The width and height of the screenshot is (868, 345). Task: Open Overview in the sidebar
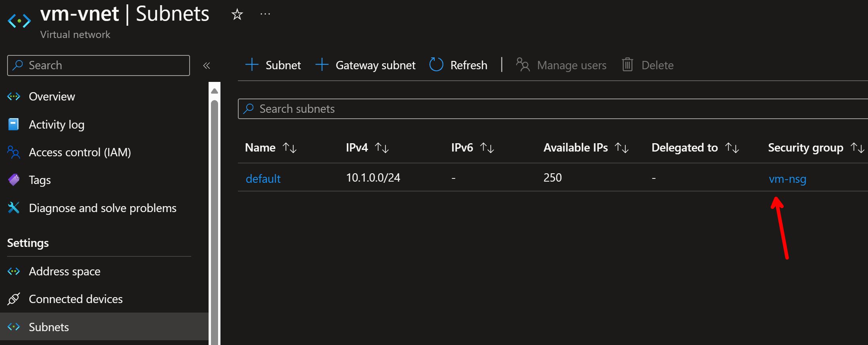tap(52, 97)
